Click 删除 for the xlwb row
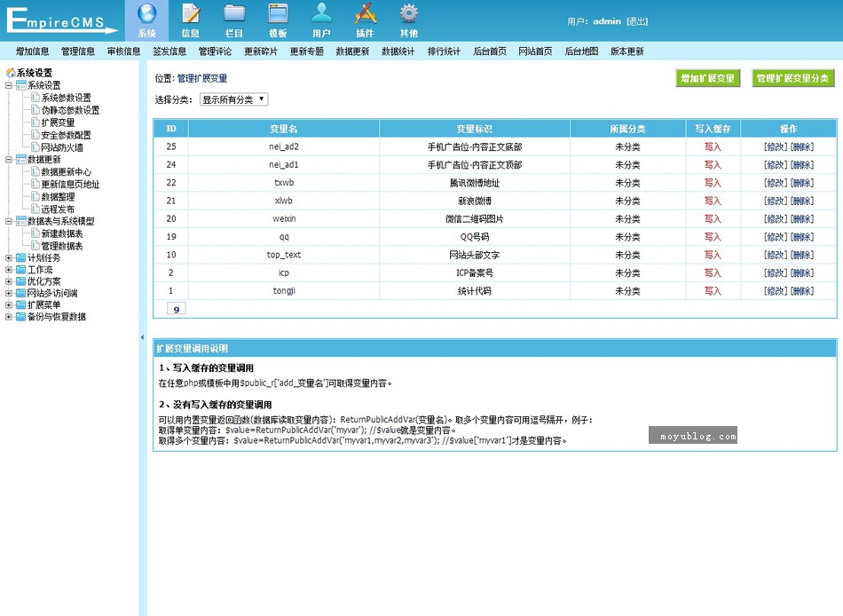 coord(802,201)
